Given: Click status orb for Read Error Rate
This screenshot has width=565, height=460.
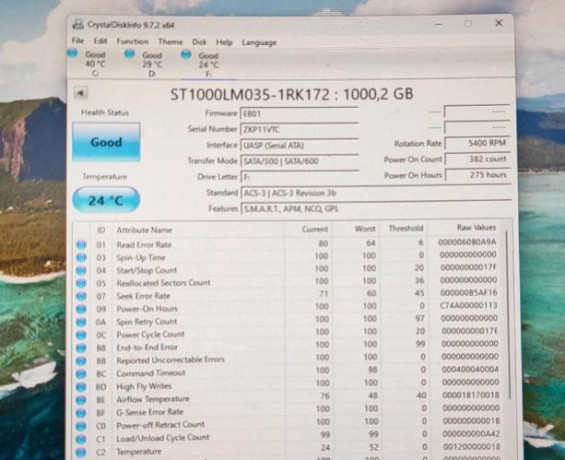Looking at the screenshot, I should coord(81,245).
